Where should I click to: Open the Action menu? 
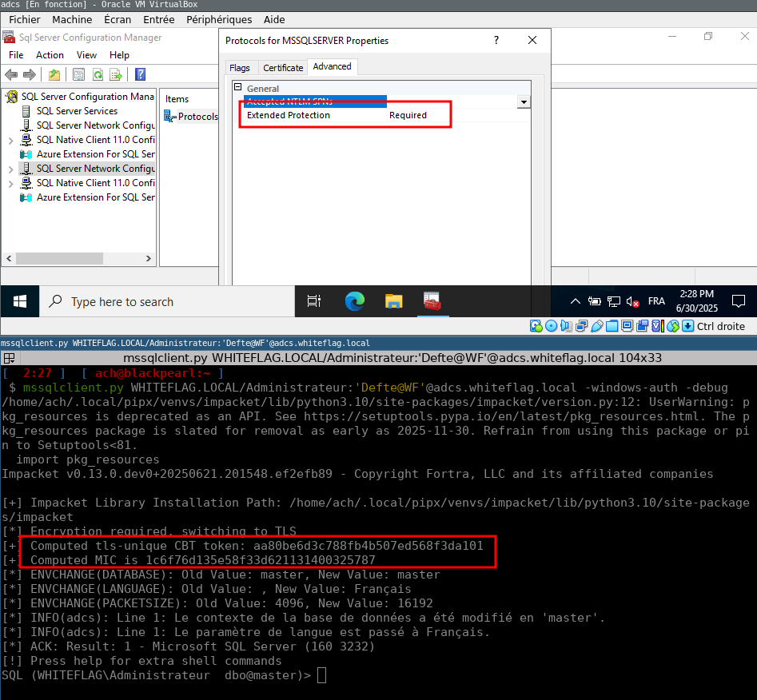[50, 55]
